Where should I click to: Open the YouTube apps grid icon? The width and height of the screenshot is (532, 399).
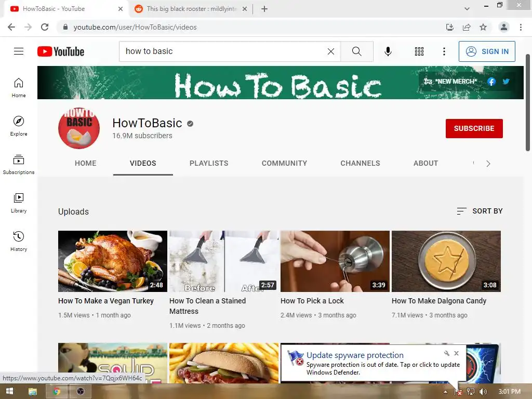pyautogui.click(x=419, y=51)
